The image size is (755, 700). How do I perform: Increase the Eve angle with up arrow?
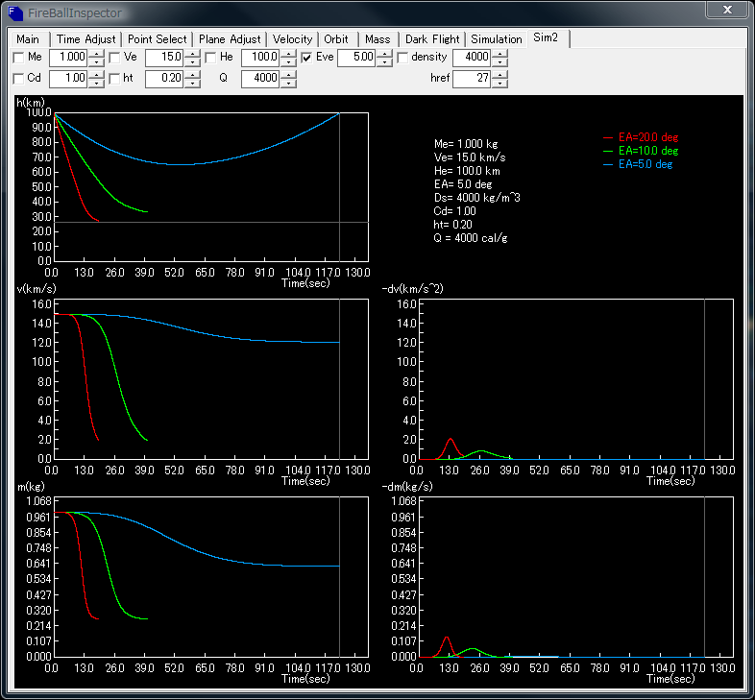384,54
